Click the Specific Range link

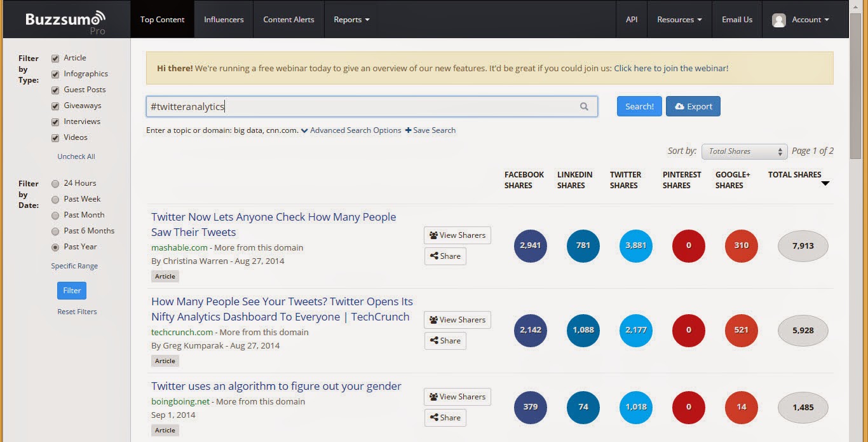pos(74,266)
